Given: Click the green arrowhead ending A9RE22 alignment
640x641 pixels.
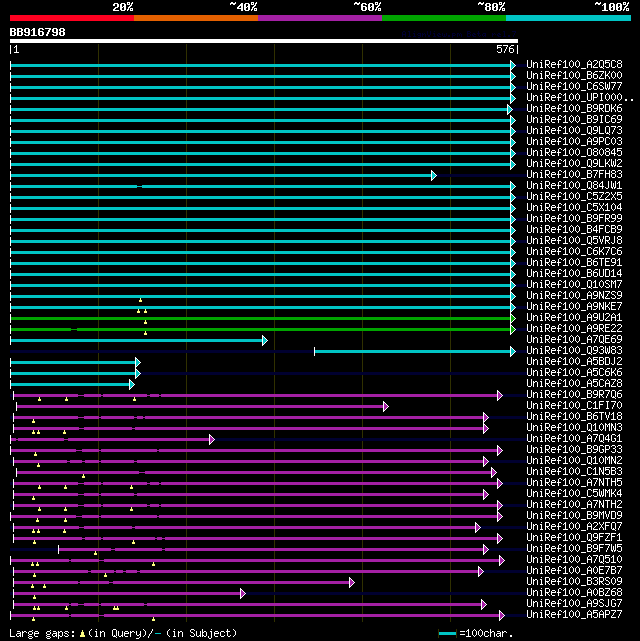Looking at the screenshot, I should click(513, 329).
